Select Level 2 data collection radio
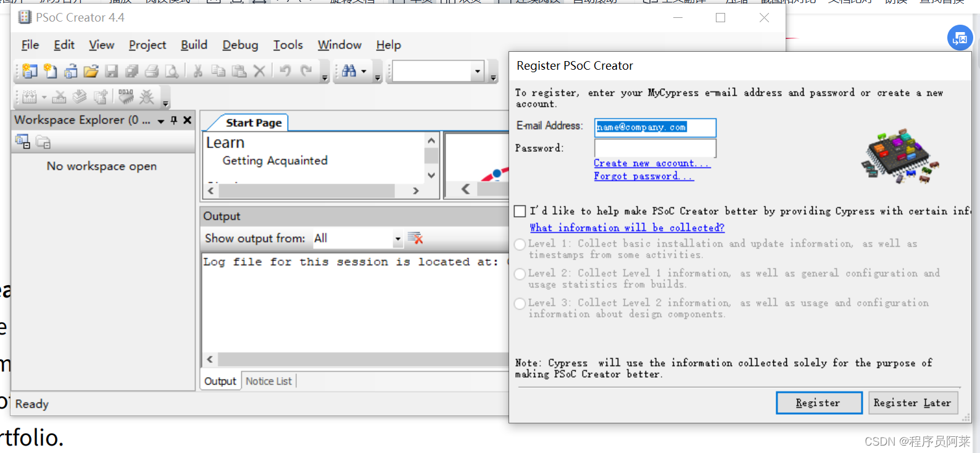This screenshot has width=980, height=453. coord(520,274)
